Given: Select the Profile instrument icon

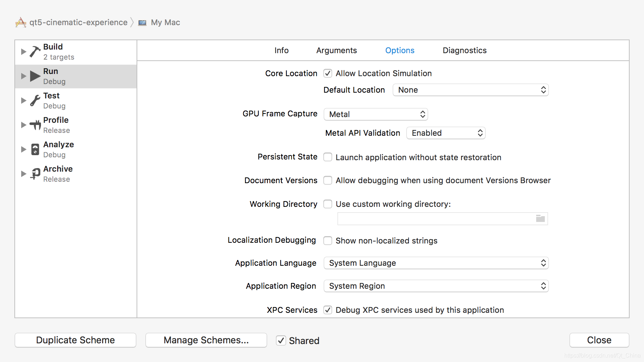Looking at the screenshot, I should tap(35, 125).
